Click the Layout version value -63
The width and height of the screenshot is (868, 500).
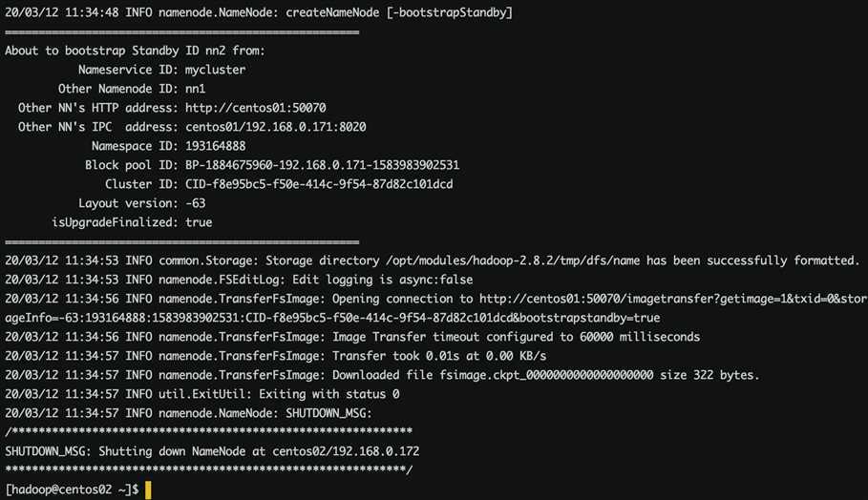coord(195,203)
